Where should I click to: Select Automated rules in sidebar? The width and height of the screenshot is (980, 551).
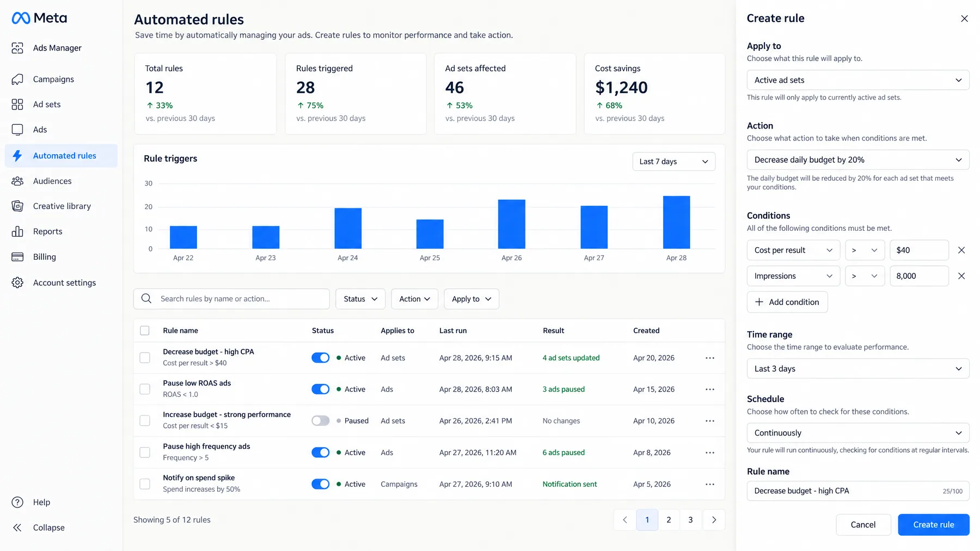click(61, 156)
